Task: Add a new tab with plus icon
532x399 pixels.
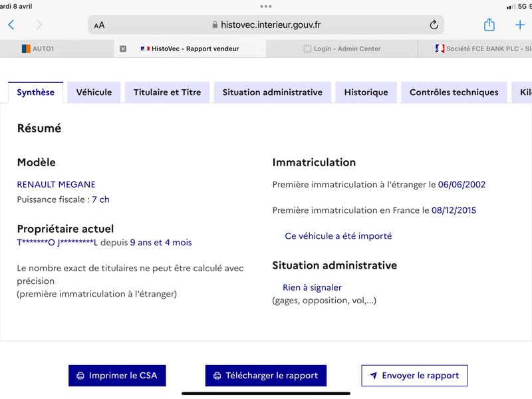Action: click(x=520, y=25)
